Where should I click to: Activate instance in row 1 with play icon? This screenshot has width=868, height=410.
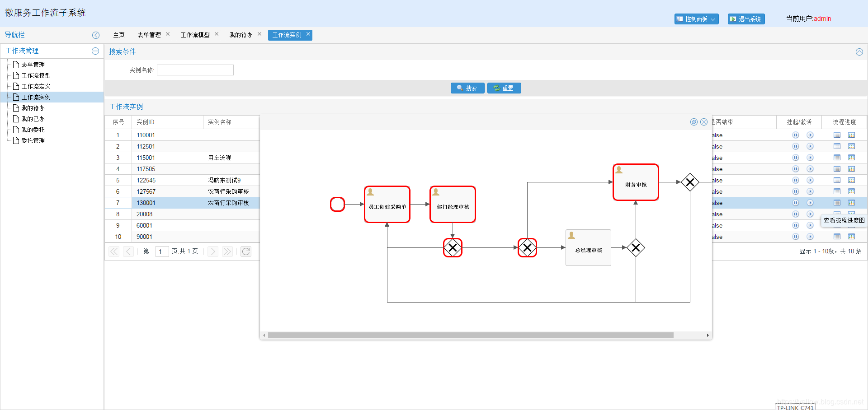[x=810, y=135]
